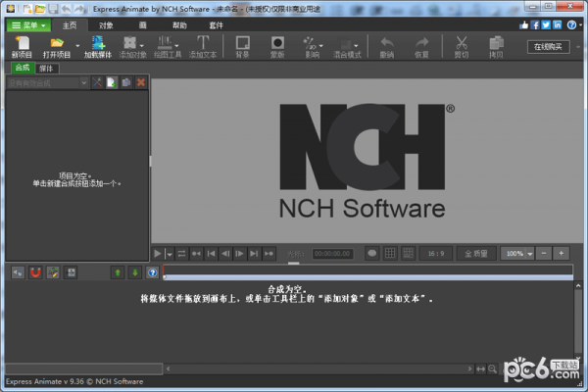Image resolution: width=588 pixels, height=392 pixels.
Task: Open the 帮助 ribbon tab
Action: tap(179, 25)
